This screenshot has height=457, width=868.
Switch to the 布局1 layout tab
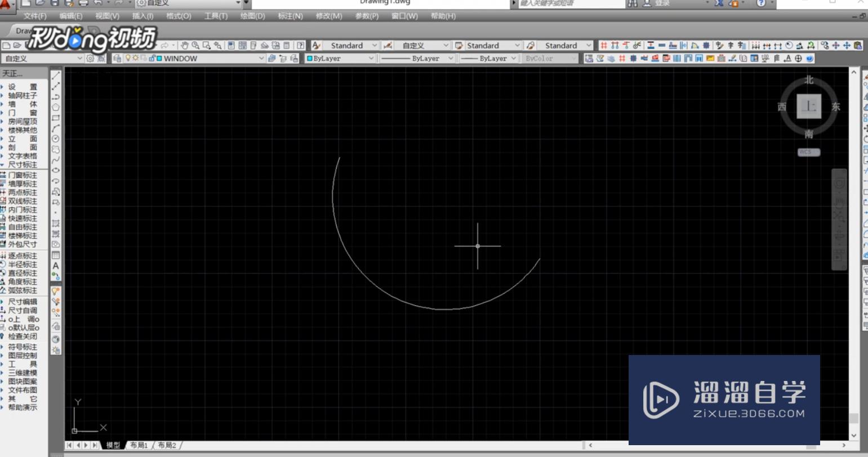[x=139, y=445]
